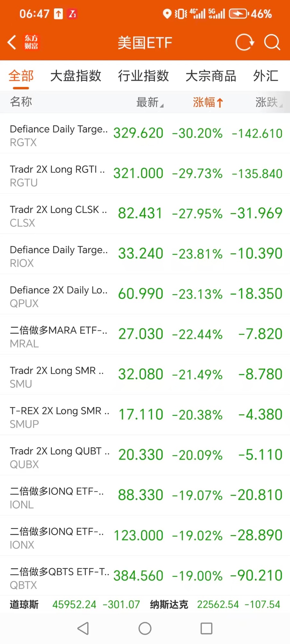Tap the refresh icon in header
Image resolution: width=290 pixels, height=644 pixels.
[245, 42]
